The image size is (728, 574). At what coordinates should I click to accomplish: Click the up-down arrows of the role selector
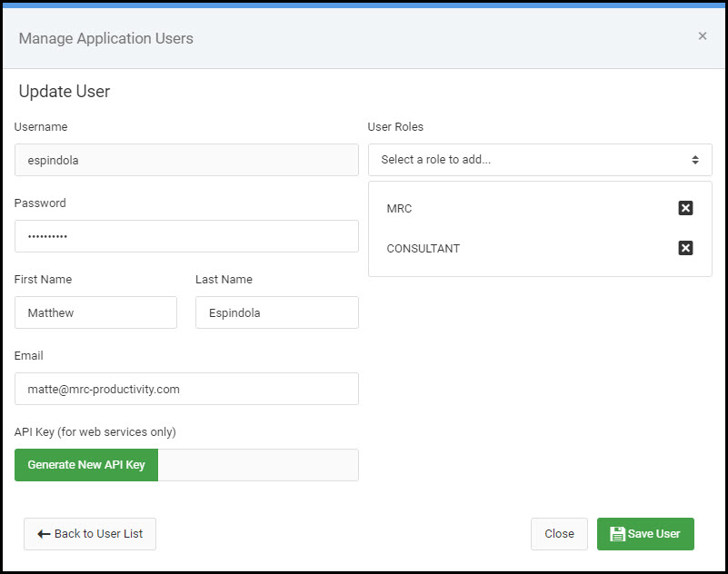(695, 160)
